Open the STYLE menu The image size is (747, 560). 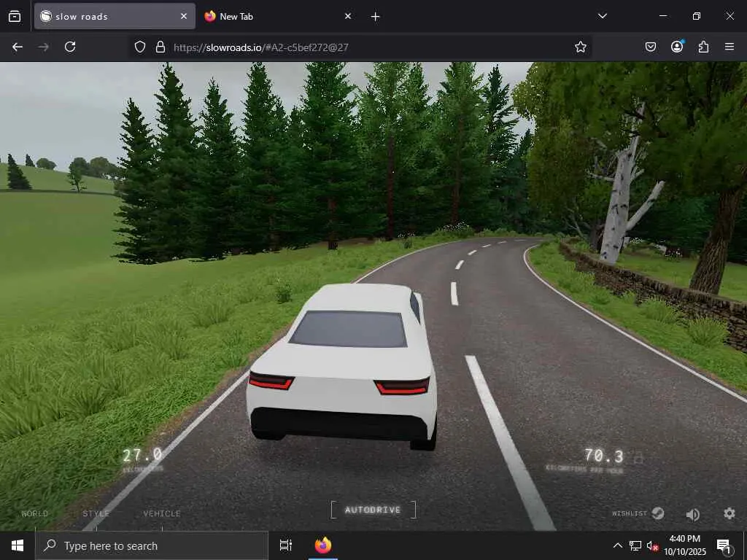[x=96, y=513]
